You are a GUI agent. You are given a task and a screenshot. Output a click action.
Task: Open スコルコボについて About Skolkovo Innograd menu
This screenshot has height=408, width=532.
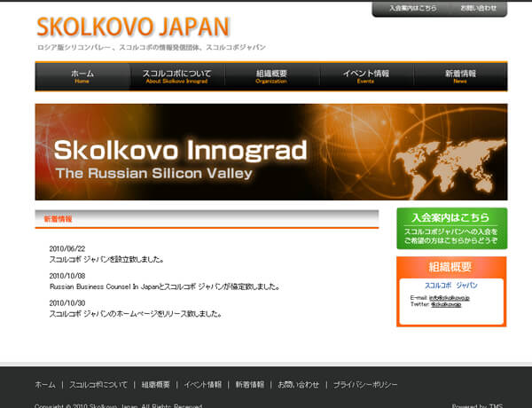(x=176, y=76)
